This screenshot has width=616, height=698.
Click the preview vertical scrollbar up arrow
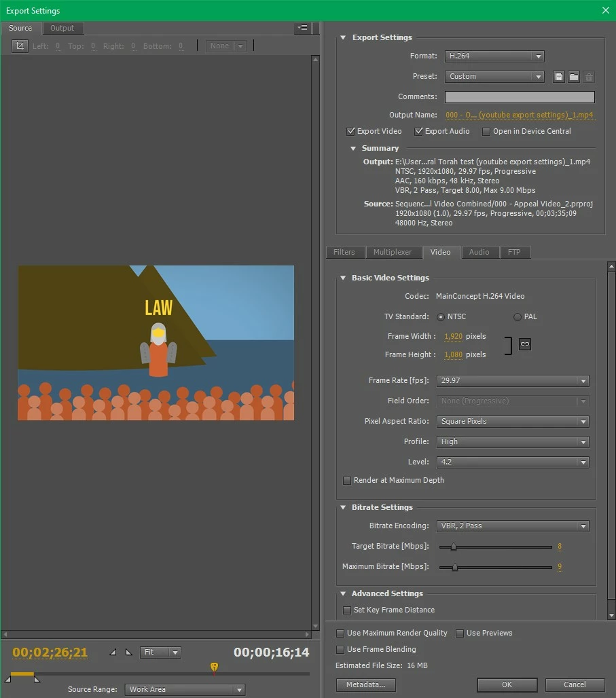315,59
